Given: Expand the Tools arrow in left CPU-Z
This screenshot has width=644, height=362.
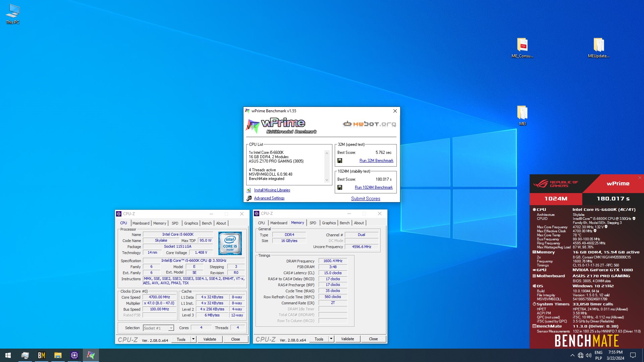Looking at the screenshot, I should point(193,339).
